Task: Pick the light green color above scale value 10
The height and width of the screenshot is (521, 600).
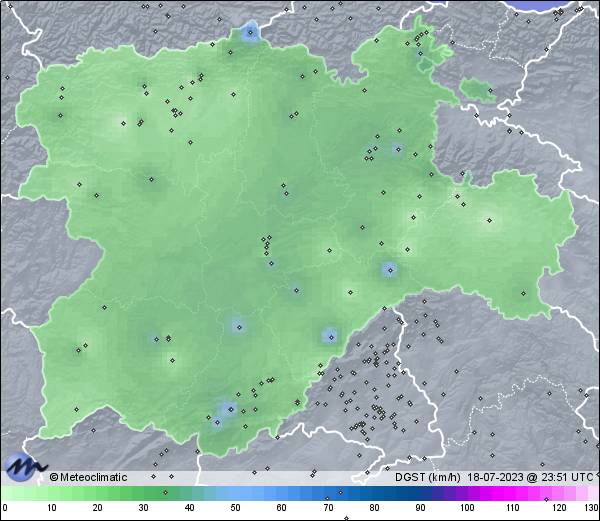Action: pos(52,493)
